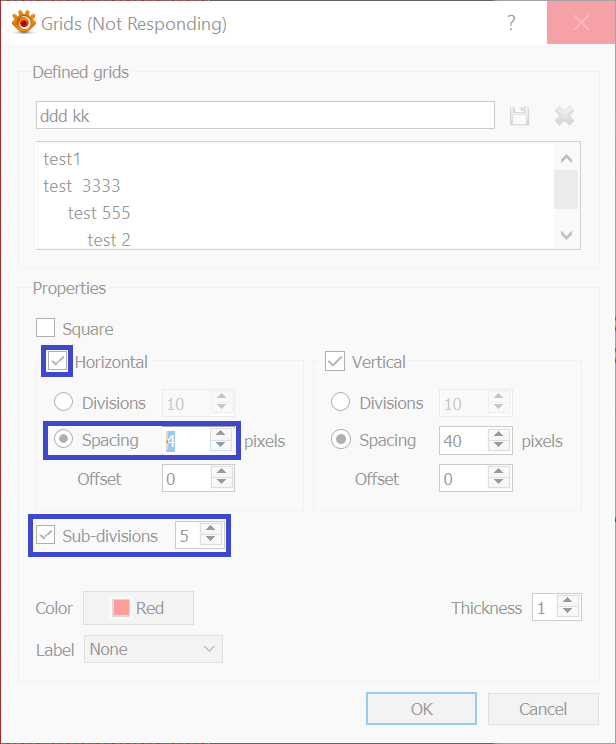Select test 555 in the grids list
Image resolution: width=616 pixels, height=744 pixels.
pos(99,213)
